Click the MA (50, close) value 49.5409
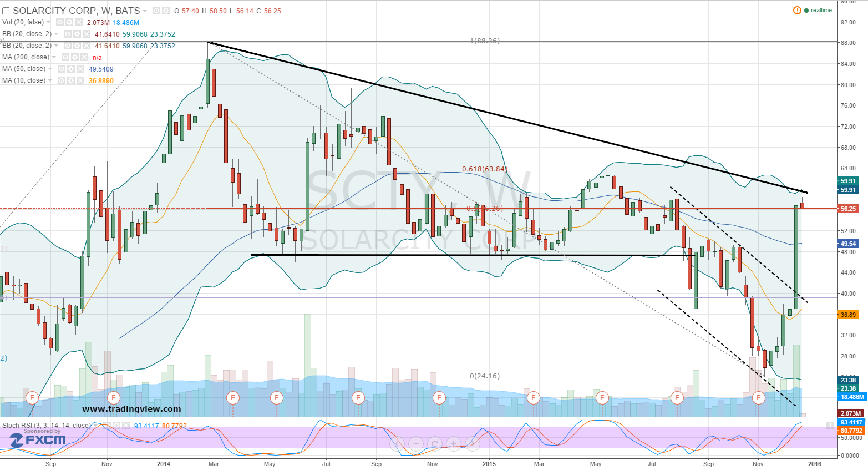The height and width of the screenshot is (470, 868). click(101, 69)
